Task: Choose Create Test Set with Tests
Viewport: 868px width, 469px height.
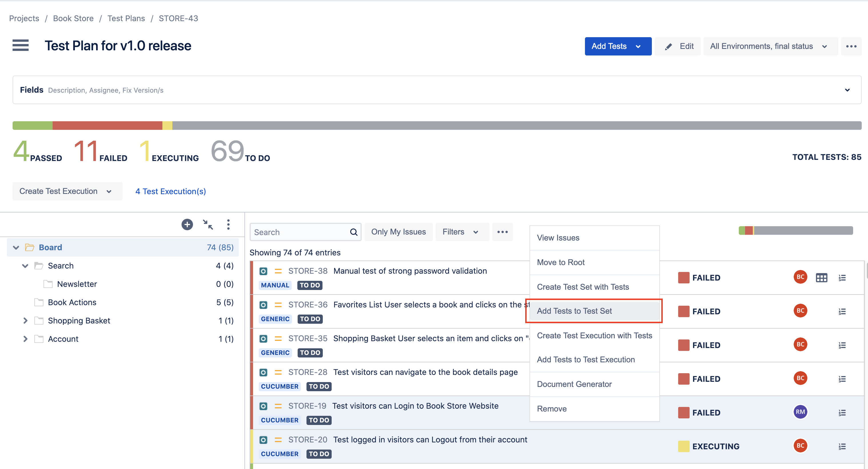Action: (594, 287)
